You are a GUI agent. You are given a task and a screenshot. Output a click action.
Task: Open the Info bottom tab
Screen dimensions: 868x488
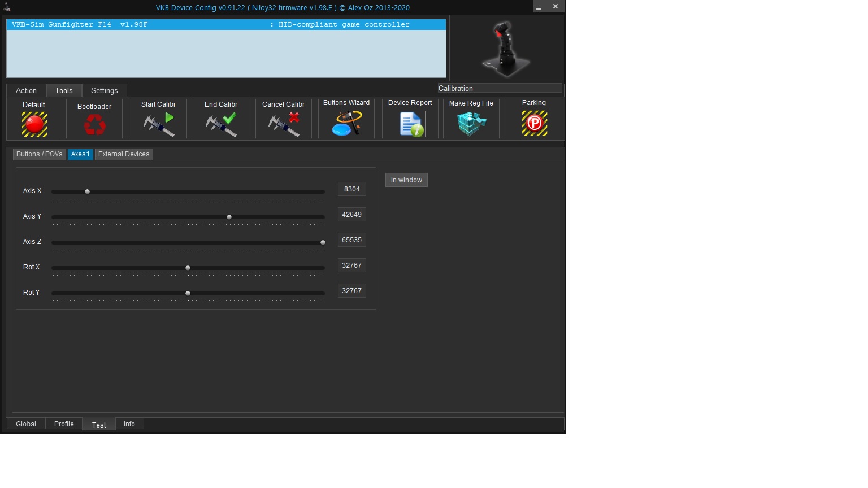[x=129, y=424]
